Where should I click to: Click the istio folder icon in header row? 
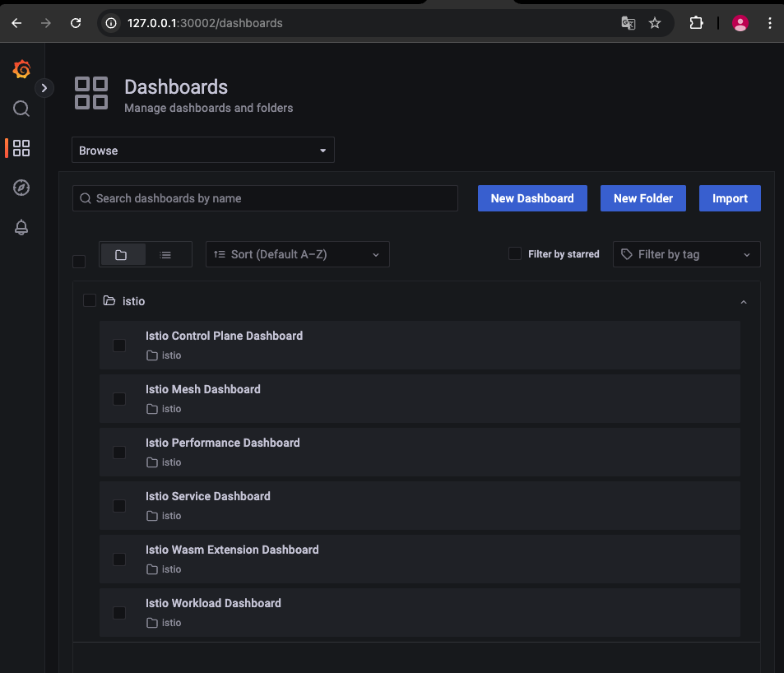point(109,300)
